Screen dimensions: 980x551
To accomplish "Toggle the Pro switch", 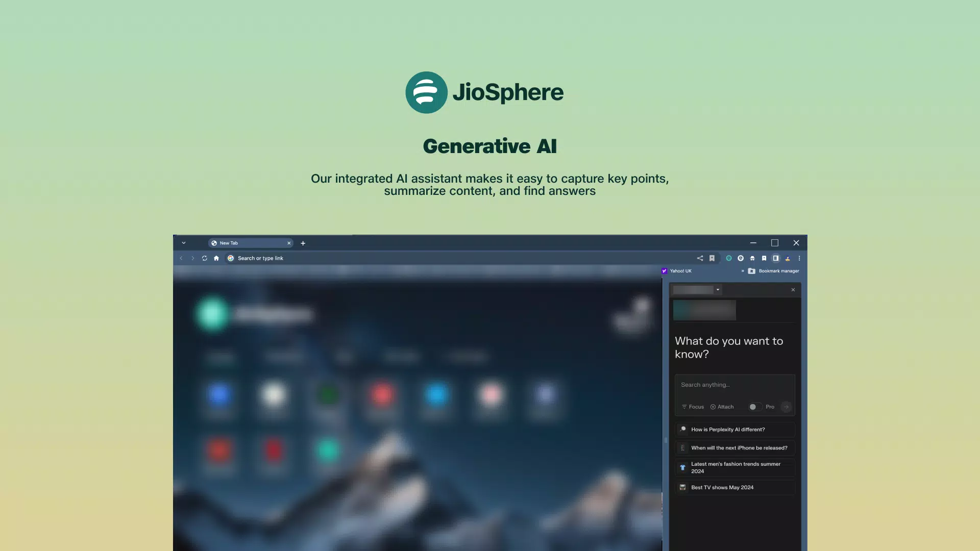I will pos(755,407).
